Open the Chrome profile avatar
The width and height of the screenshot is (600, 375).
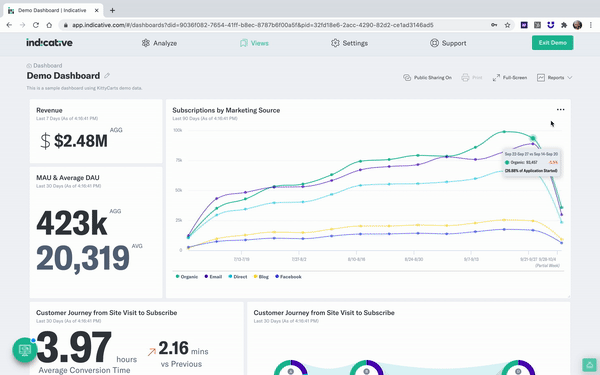click(x=577, y=25)
